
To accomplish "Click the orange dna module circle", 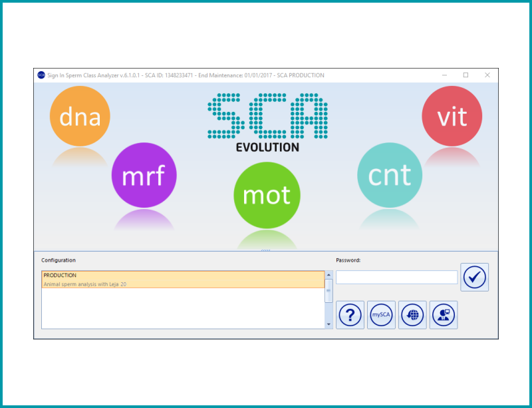I will coord(80,116).
